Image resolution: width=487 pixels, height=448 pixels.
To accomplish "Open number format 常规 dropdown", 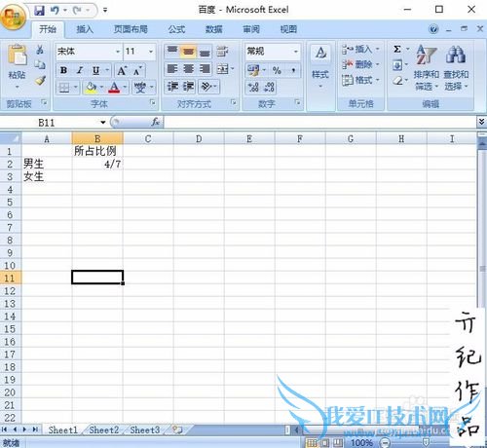I will (x=296, y=52).
